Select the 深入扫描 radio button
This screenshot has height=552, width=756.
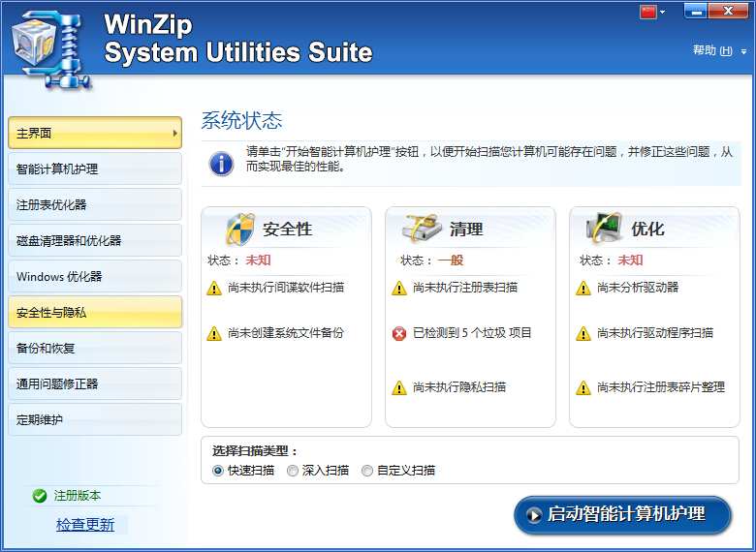pyautogui.click(x=293, y=471)
